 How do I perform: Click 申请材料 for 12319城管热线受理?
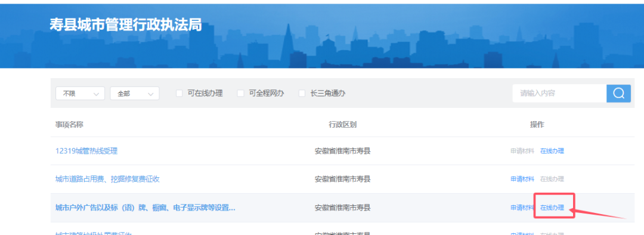522,151
